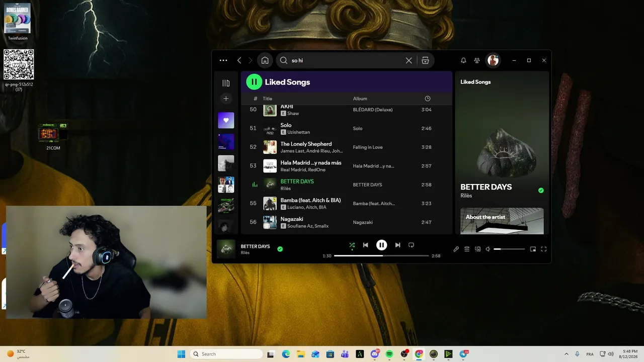Open the Browse icon in search bar
The width and height of the screenshot is (644, 362).
(425, 60)
